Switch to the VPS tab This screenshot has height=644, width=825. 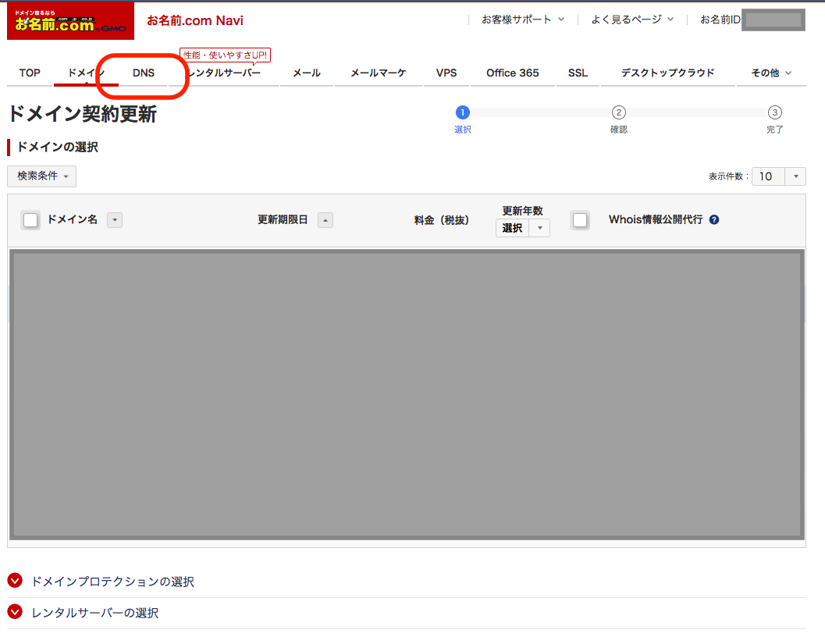[x=446, y=73]
